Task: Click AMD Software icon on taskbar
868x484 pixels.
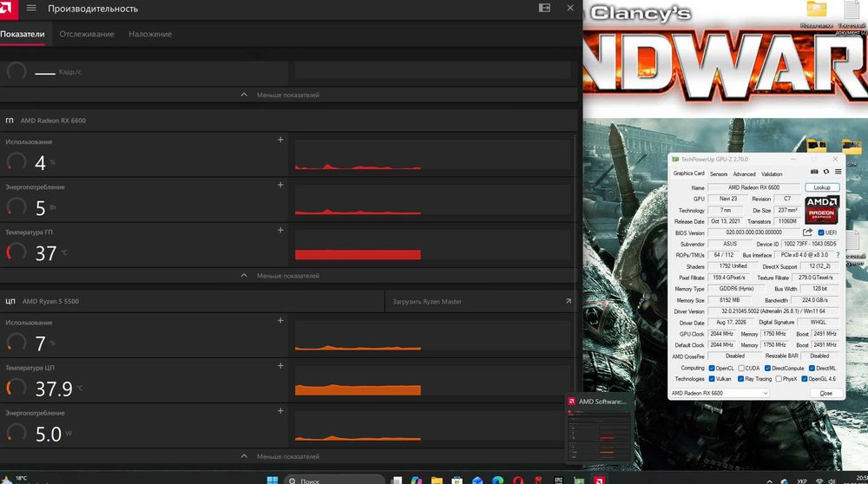Action: click(x=599, y=481)
